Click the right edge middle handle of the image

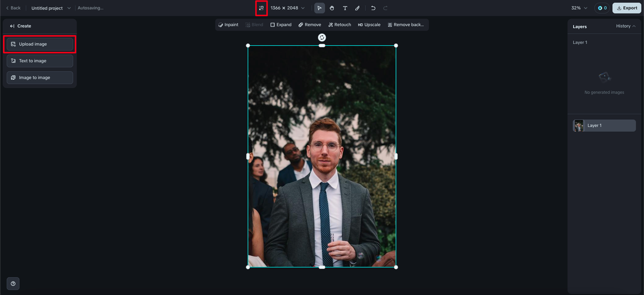pos(396,156)
